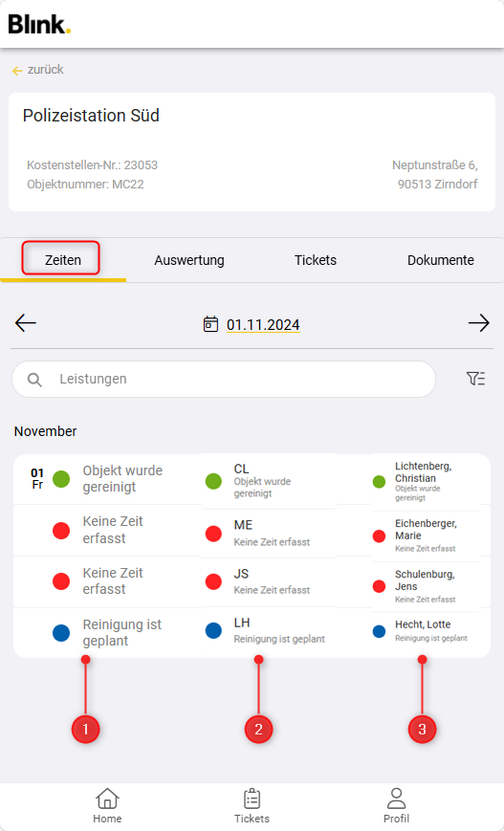This screenshot has width=504, height=831.
Task: Click the Blink logo
Action: (x=39, y=24)
